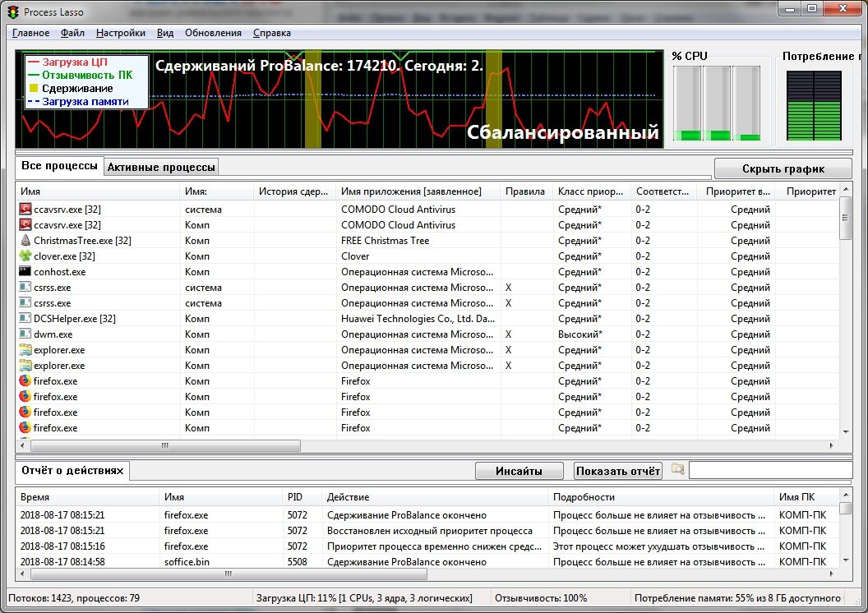Select the DCSHelper.exe [32] process row
The height and width of the screenshot is (613, 868).
(x=428, y=318)
